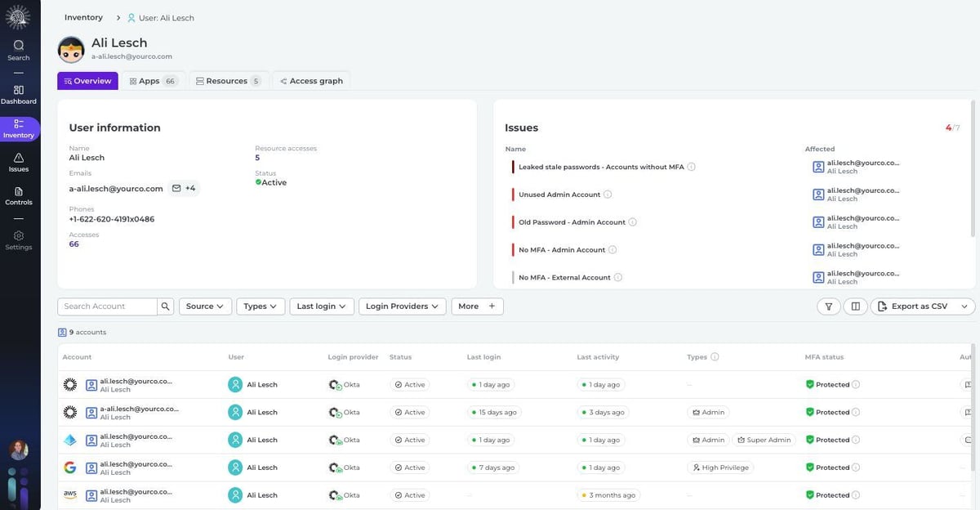
Task: Open Controls in the sidebar
Action: [x=19, y=195]
